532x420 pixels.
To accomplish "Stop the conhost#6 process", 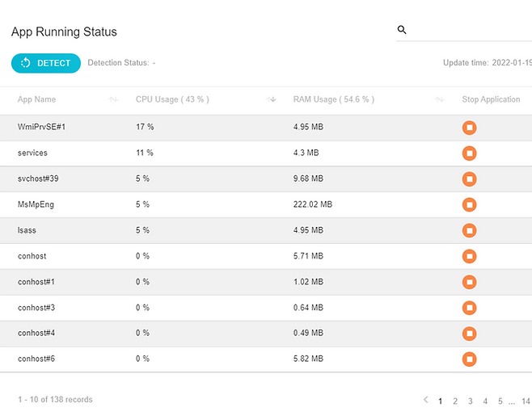I will click(469, 359).
